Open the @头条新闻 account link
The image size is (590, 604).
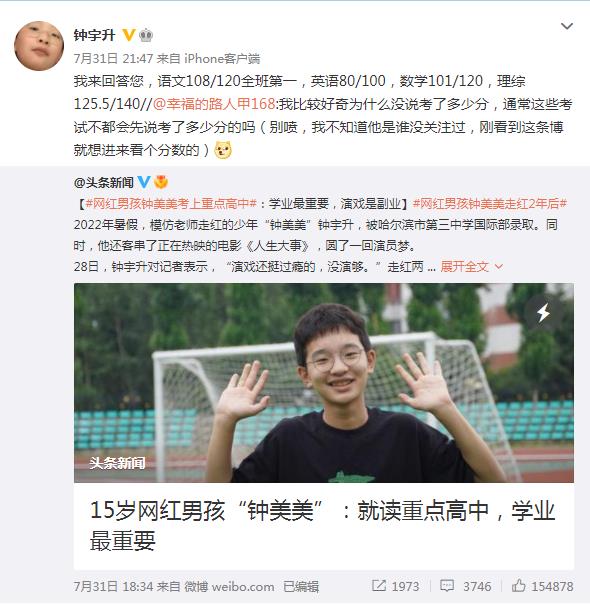[x=104, y=182]
